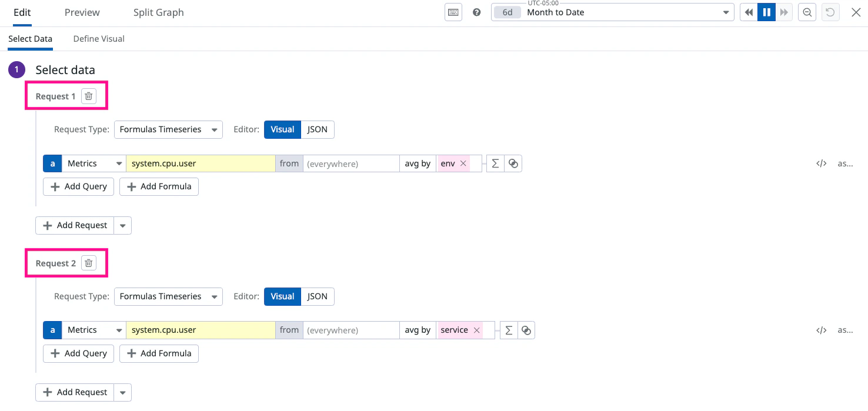Image resolution: width=868 pixels, height=411 pixels.
Task: Open keyboard shortcuts icon
Action: [453, 12]
